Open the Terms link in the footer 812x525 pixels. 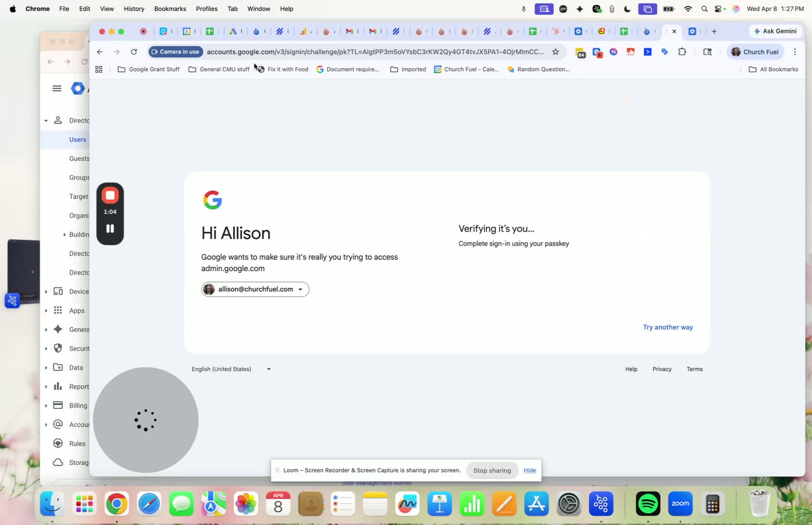(695, 369)
